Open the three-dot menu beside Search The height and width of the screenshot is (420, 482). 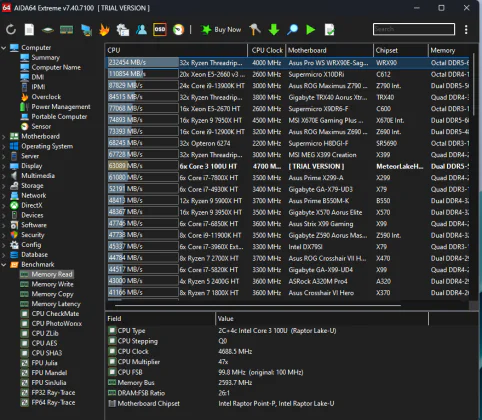466,30
